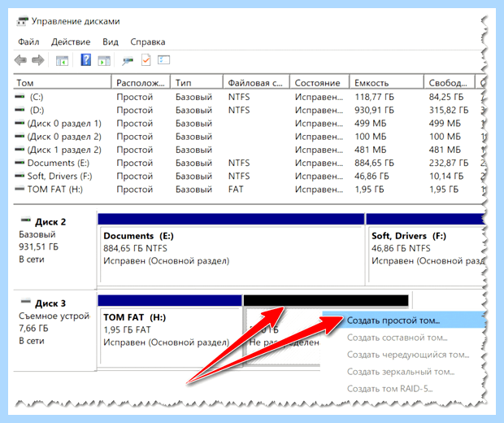Click drive icon of TOM FAT (H:) row
This screenshot has width=504, height=423.
coord(20,189)
